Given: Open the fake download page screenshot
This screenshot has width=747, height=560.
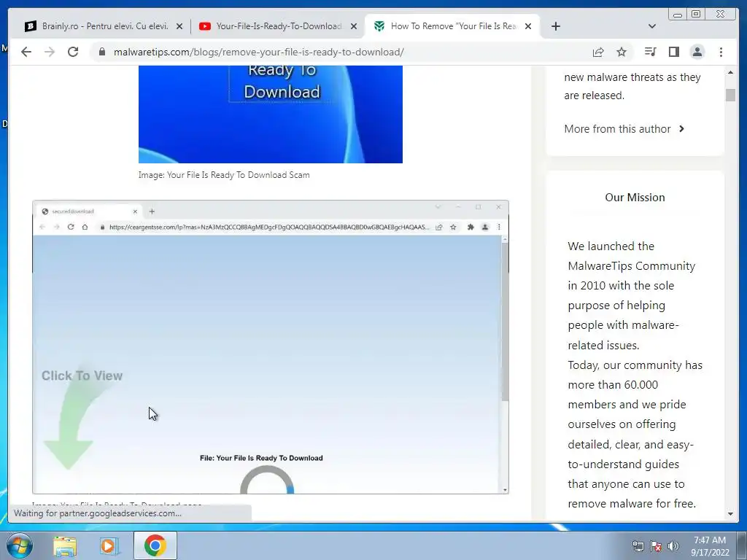Looking at the screenshot, I should coord(270,347).
